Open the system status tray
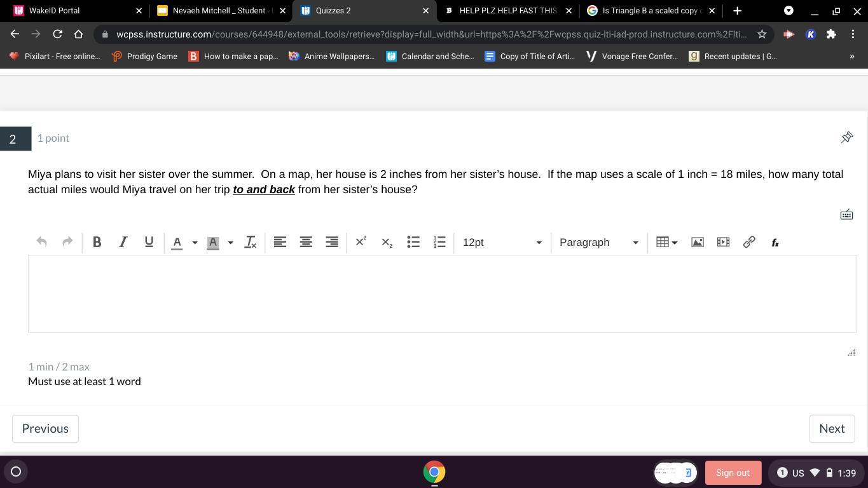Viewport: 868px width, 488px height. click(816, 473)
